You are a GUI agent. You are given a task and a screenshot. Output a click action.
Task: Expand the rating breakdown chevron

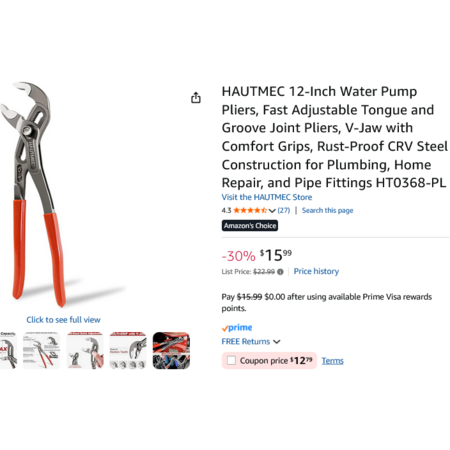click(272, 211)
